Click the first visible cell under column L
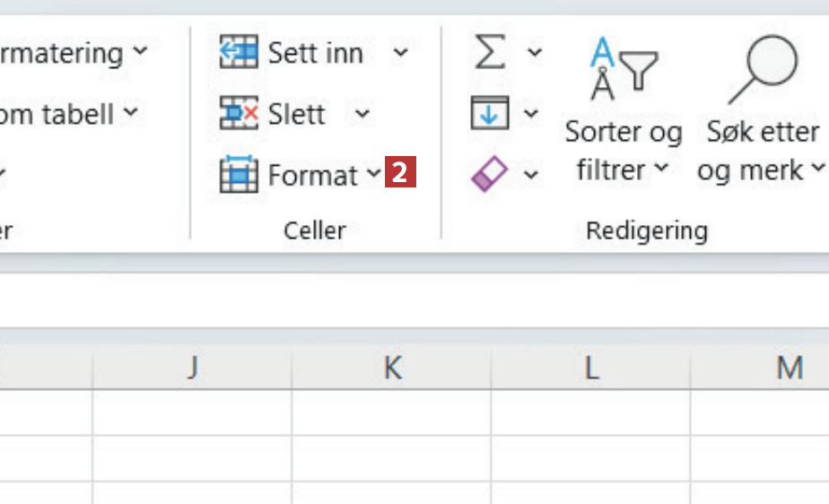The width and height of the screenshot is (829, 504). [x=590, y=413]
